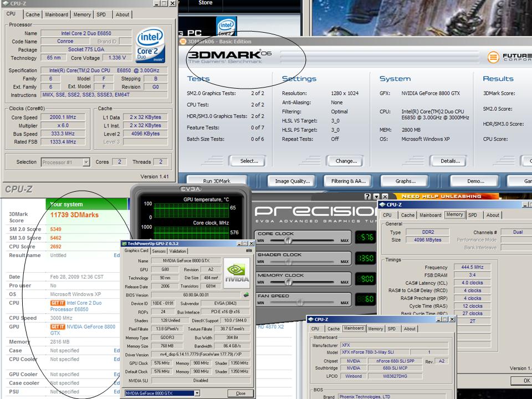The width and height of the screenshot is (532, 399).
Task: Click NVIDIA logo in GPU-Z
Action: click(x=237, y=273)
